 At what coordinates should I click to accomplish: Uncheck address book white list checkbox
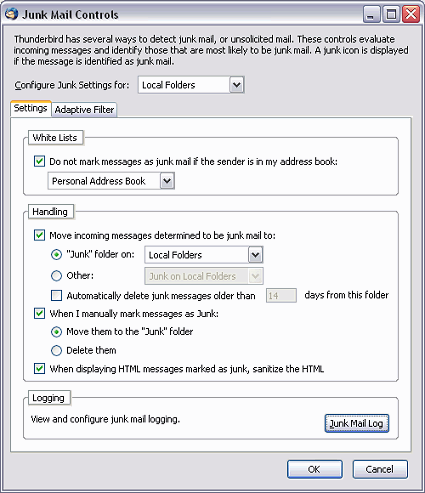[x=39, y=162]
